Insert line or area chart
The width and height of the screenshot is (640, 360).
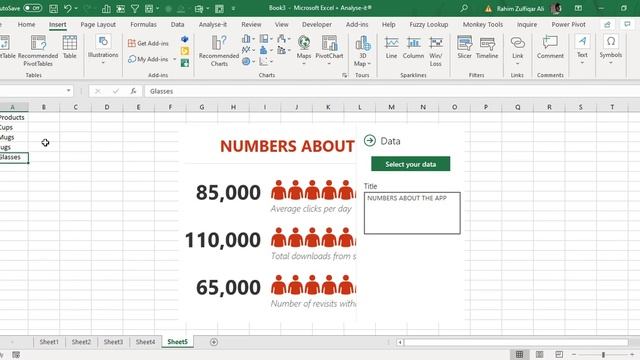(x=248, y=50)
